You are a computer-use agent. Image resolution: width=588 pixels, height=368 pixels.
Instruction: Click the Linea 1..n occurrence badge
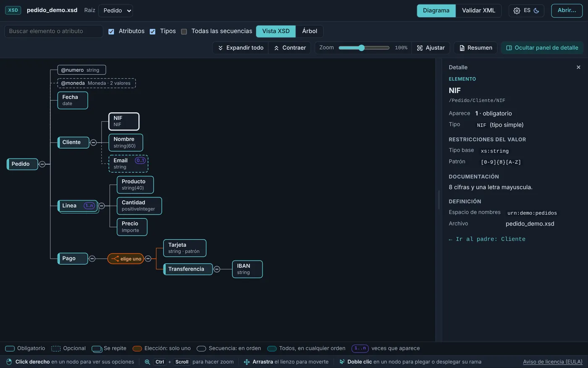point(89,206)
